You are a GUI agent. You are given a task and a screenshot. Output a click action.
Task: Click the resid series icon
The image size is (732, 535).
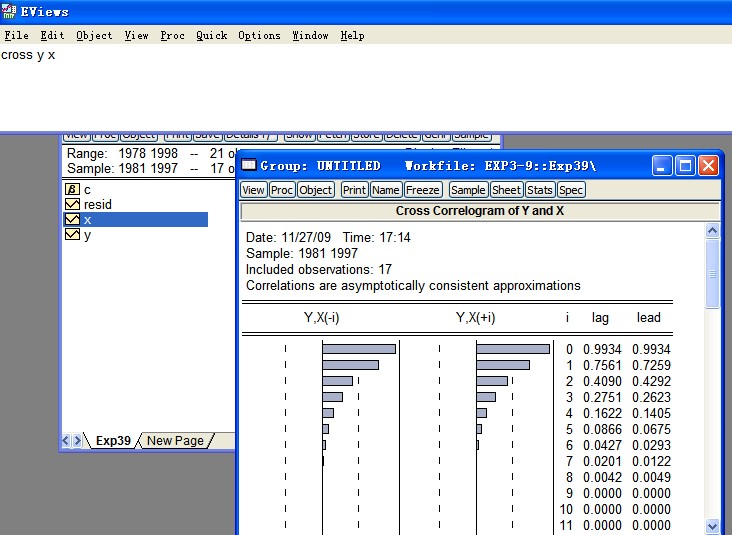tap(72, 205)
